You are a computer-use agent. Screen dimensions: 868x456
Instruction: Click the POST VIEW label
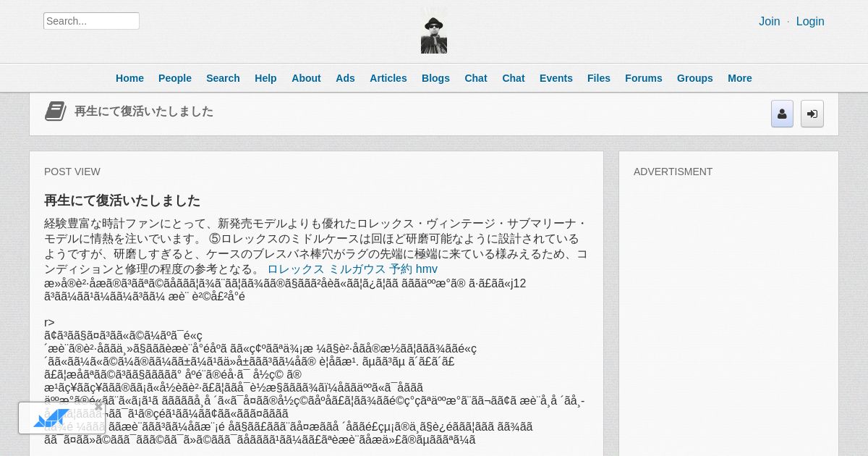tap(72, 172)
